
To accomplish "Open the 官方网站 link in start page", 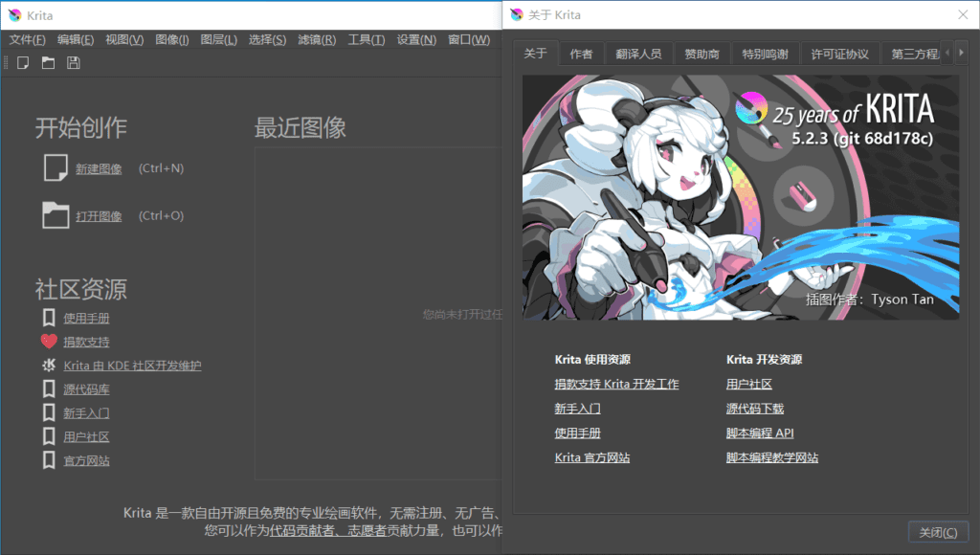I will pos(86,460).
